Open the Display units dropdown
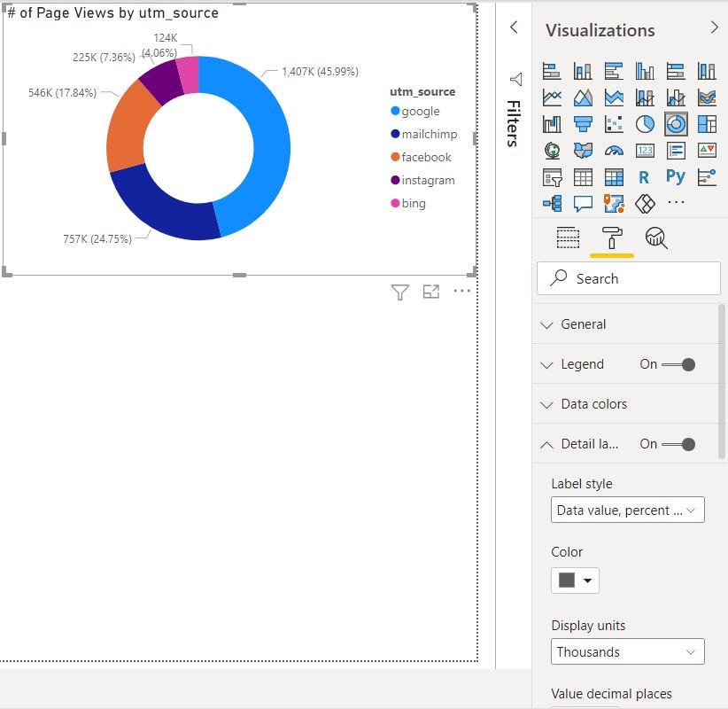Viewport: 728px width, 709px height. 628,651
